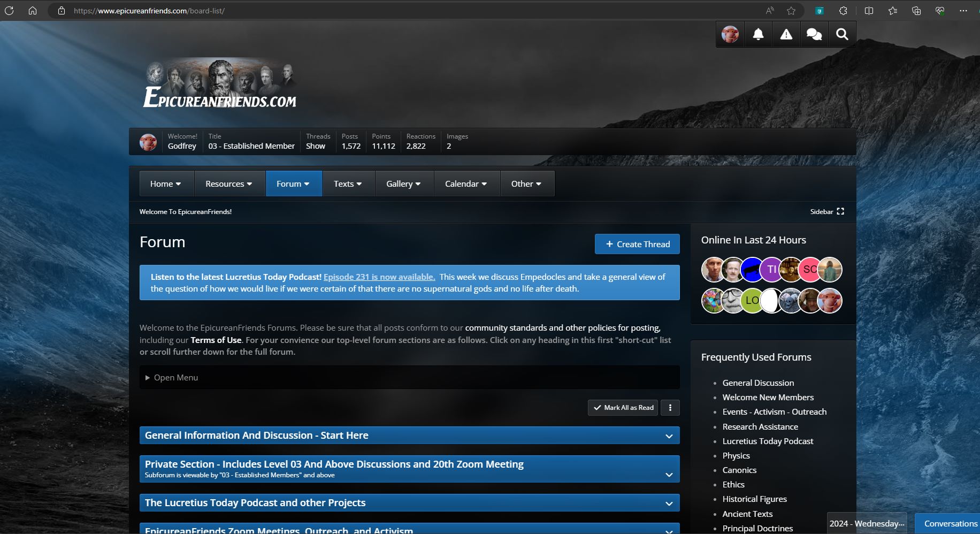Open the conversations chat bubbles icon
The image size is (980, 534).
tap(814, 35)
